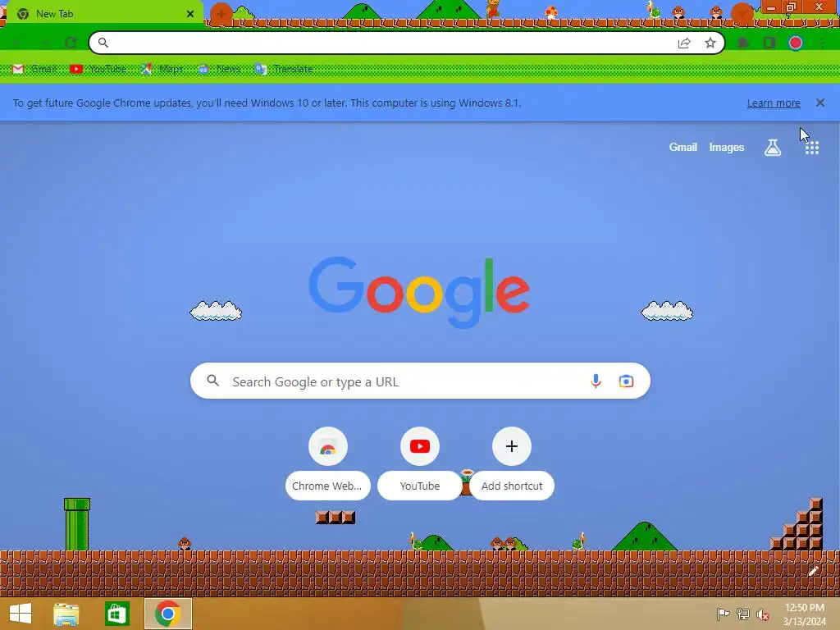Open the Chrome three-dot menu

(x=822, y=43)
